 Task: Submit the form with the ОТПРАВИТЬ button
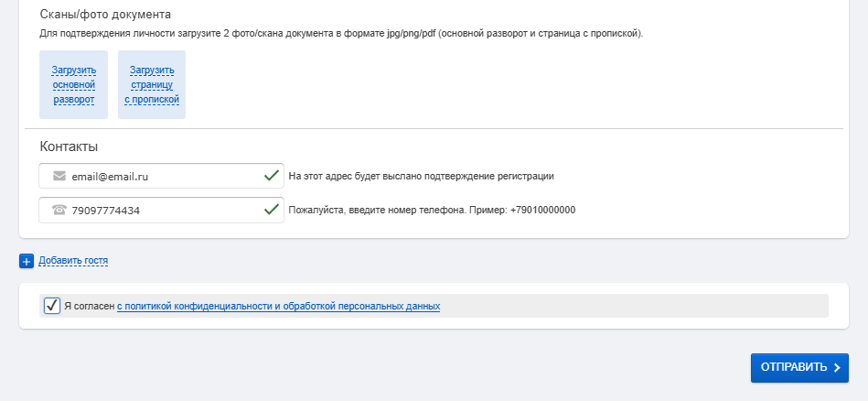798,368
